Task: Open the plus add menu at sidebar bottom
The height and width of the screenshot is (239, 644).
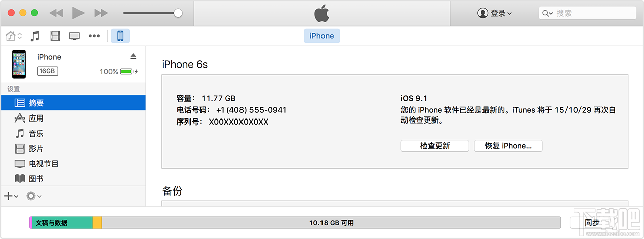Action: (x=11, y=196)
